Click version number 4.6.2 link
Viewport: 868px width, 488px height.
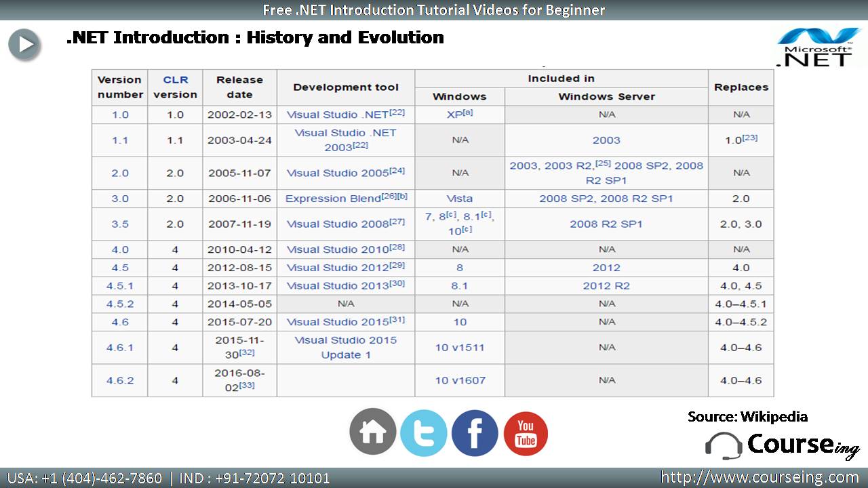(120, 380)
